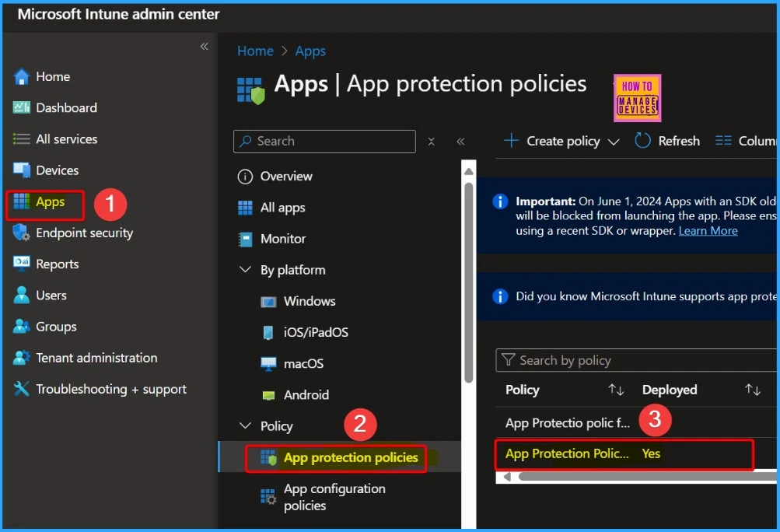Image resolution: width=780 pixels, height=532 pixels.
Task: Click the Policy column header text
Action: pos(523,390)
